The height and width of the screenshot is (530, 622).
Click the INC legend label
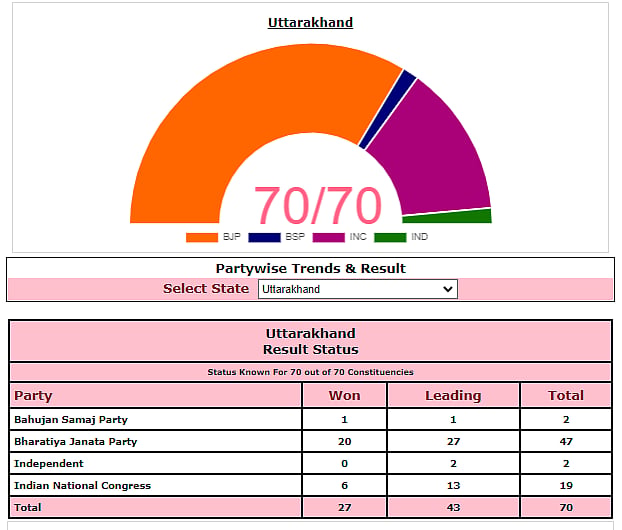point(358,237)
